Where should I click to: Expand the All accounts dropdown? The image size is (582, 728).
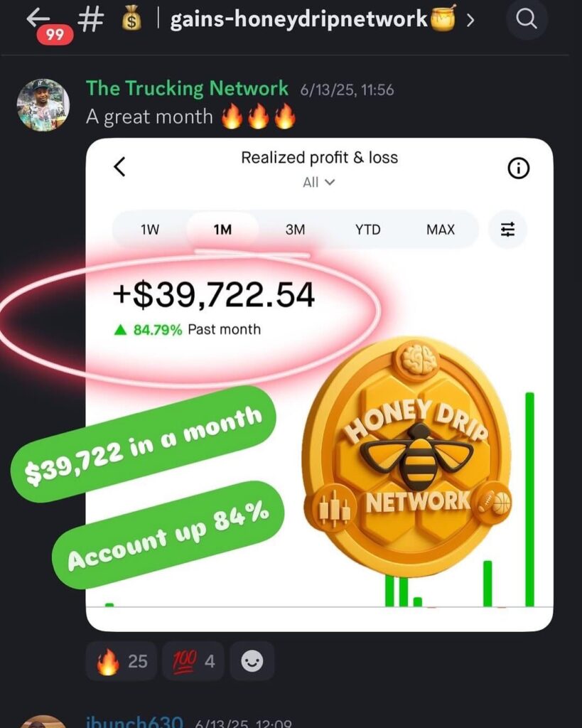tap(318, 183)
